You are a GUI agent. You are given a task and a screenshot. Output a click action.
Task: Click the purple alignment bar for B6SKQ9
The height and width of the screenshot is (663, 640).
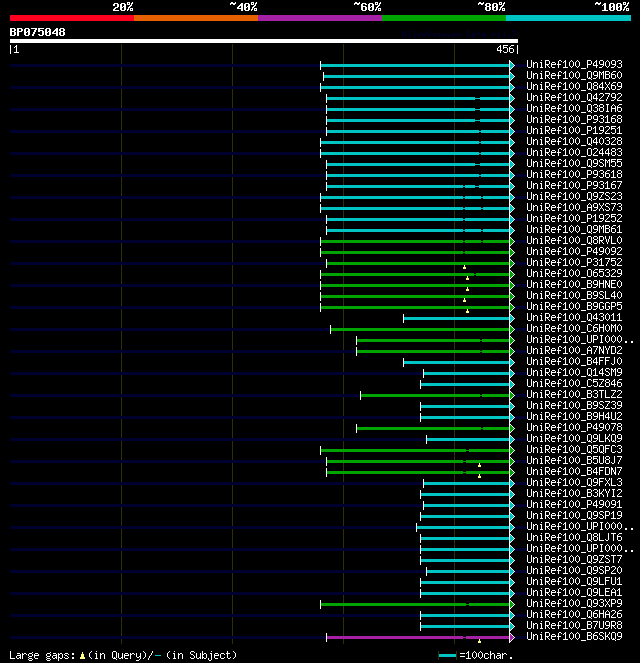pos(418,637)
